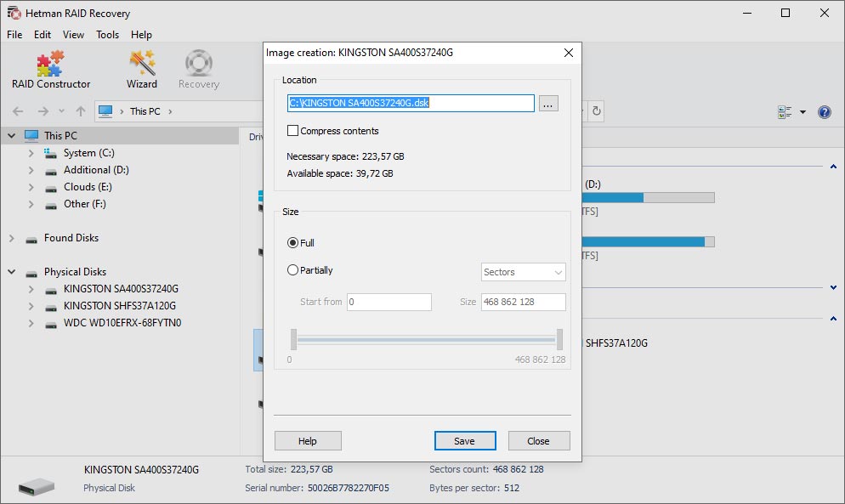Open the View menu
The image size is (845, 504).
[x=73, y=35]
